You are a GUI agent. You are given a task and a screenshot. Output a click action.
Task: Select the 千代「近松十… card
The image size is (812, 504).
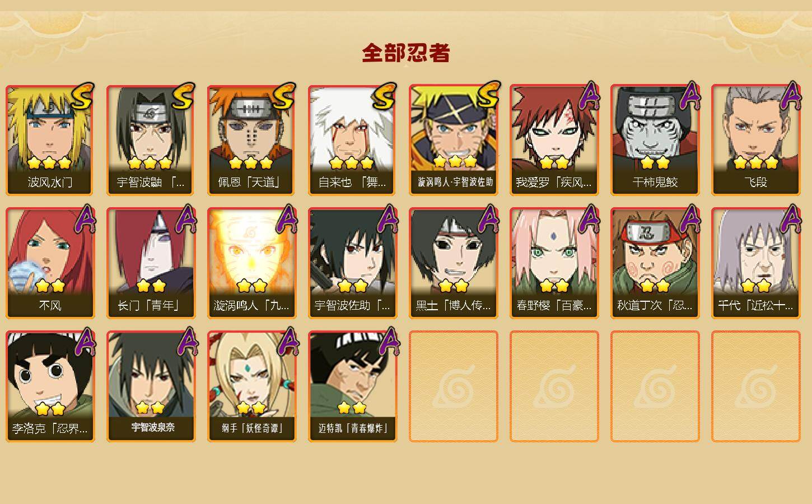[x=756, y=263]
